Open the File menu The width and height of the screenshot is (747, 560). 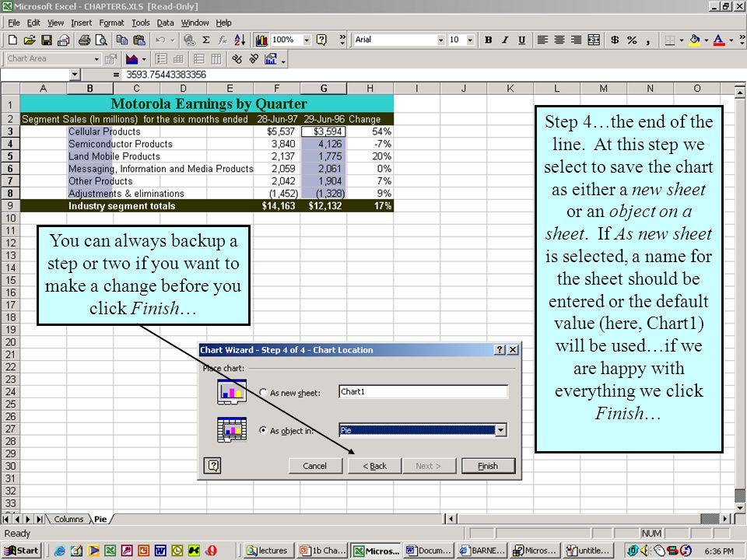point(14,23)
